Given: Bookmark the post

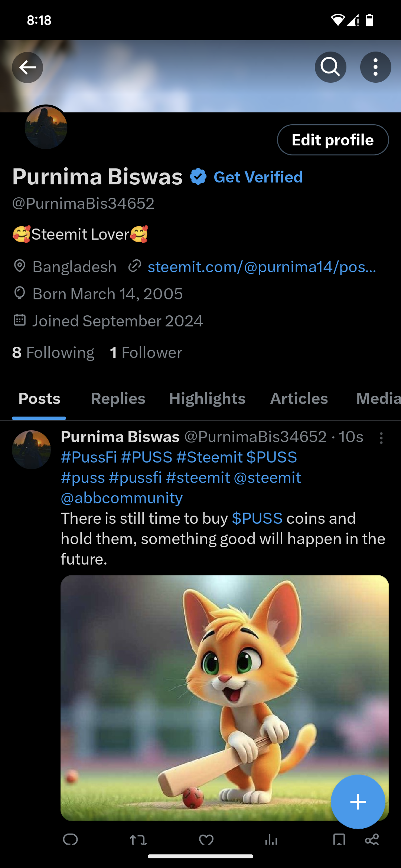Looking at the screenshot, I should (x=339, y=839).
